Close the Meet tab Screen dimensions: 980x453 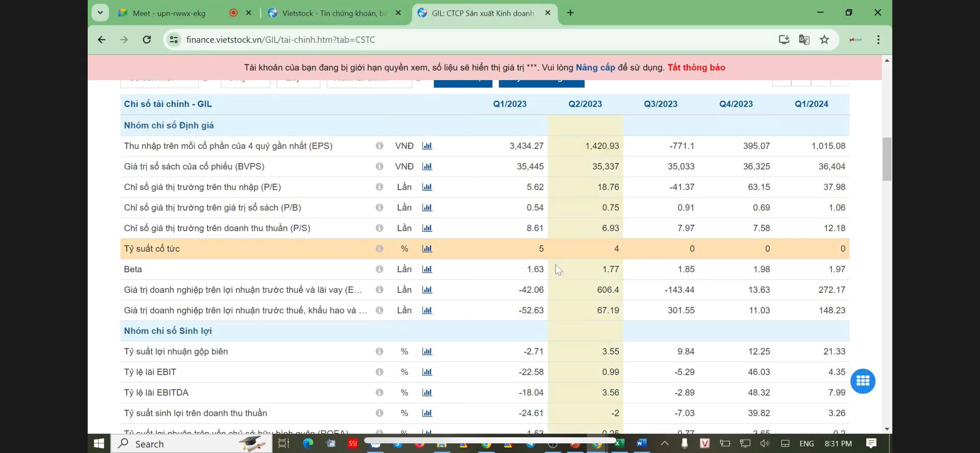[249, 13]
